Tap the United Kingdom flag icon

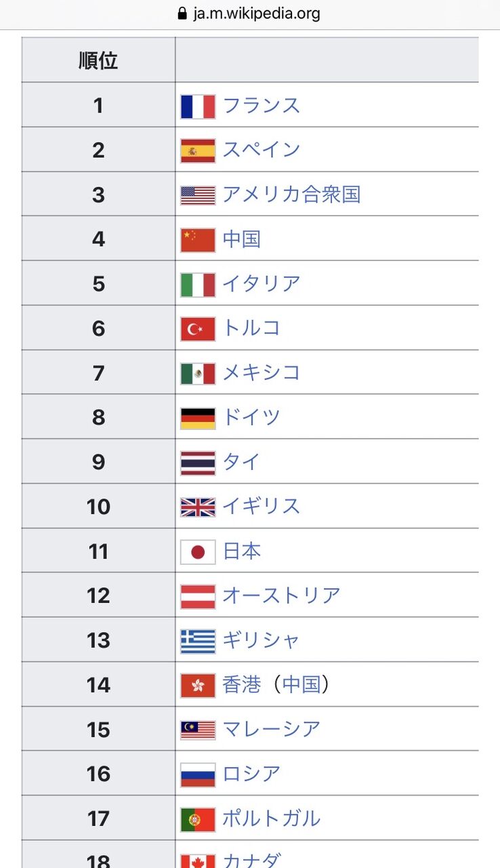198,507
